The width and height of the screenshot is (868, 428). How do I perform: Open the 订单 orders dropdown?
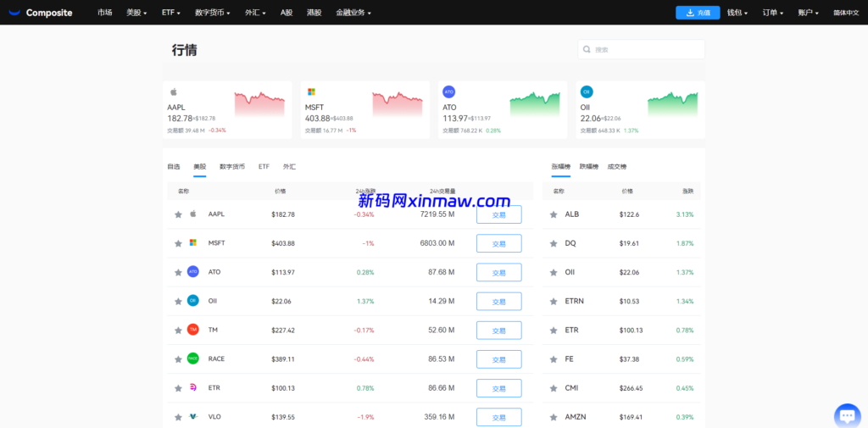(773, 12)
